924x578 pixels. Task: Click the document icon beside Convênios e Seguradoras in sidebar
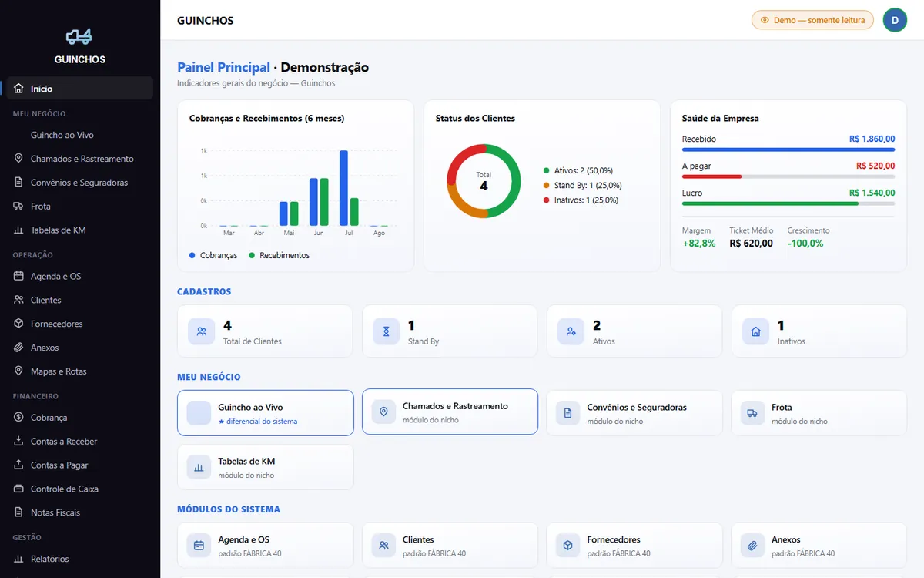18,183
